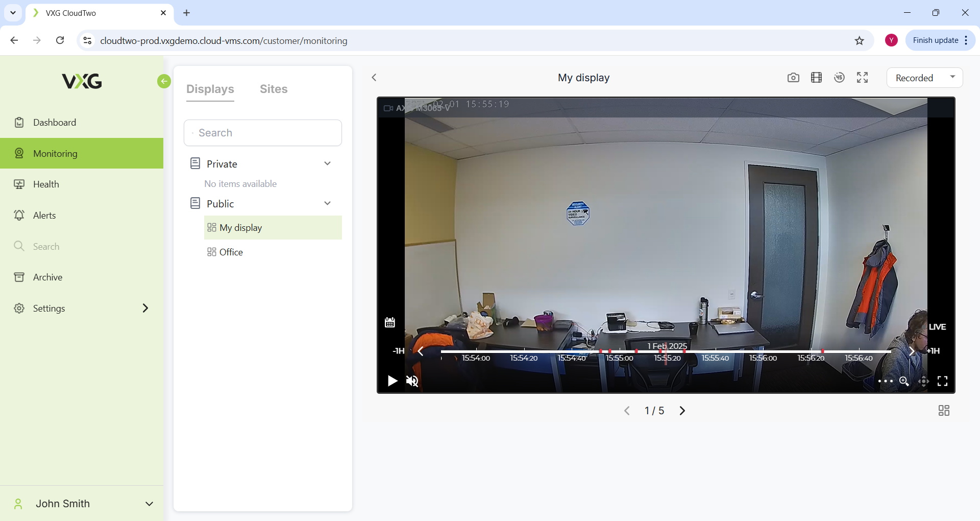
Task: Toggle player fullscreen mode
Action: [942, 381]
